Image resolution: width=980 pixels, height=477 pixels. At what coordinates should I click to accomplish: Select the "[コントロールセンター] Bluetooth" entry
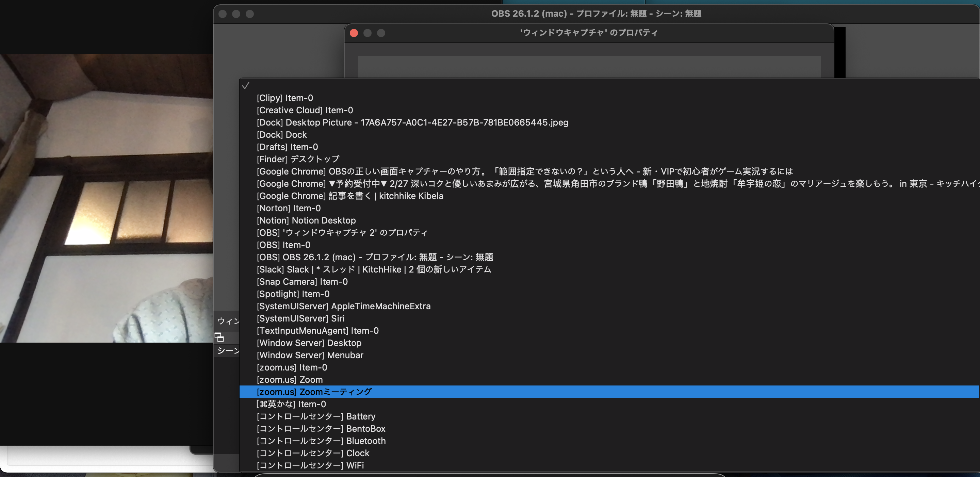(x=321, y=441)
